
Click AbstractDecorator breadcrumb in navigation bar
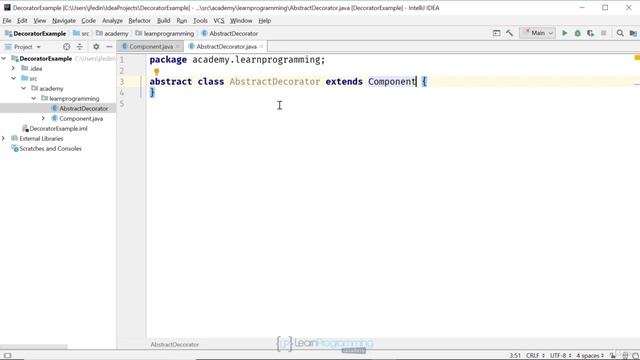(230, 33)
